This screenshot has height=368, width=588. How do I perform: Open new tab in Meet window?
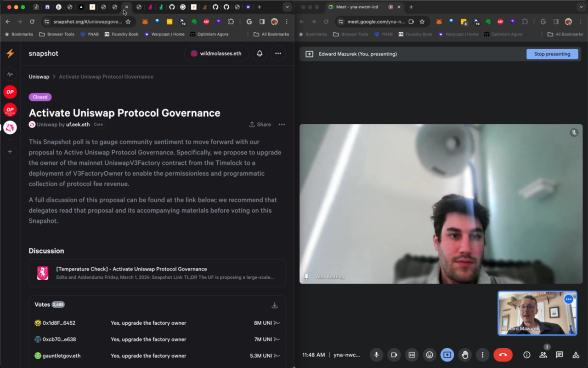pos(411,7)
